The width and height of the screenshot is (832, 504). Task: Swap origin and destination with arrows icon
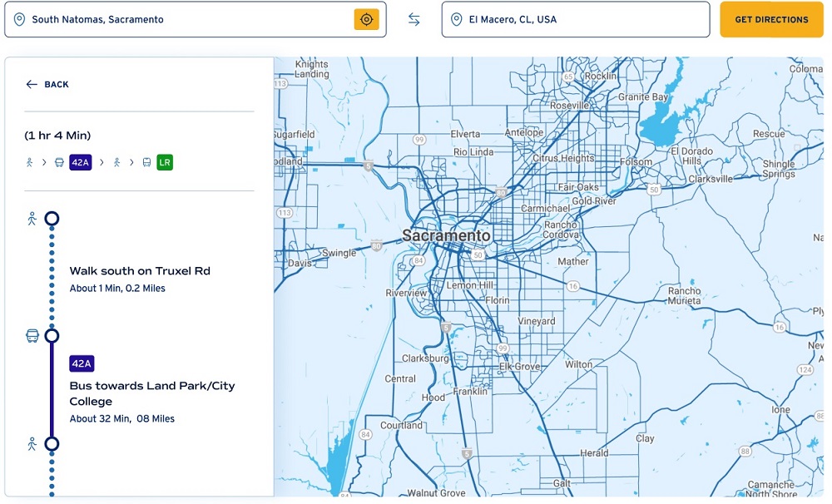pyautogui.click(x=414, y=19)
